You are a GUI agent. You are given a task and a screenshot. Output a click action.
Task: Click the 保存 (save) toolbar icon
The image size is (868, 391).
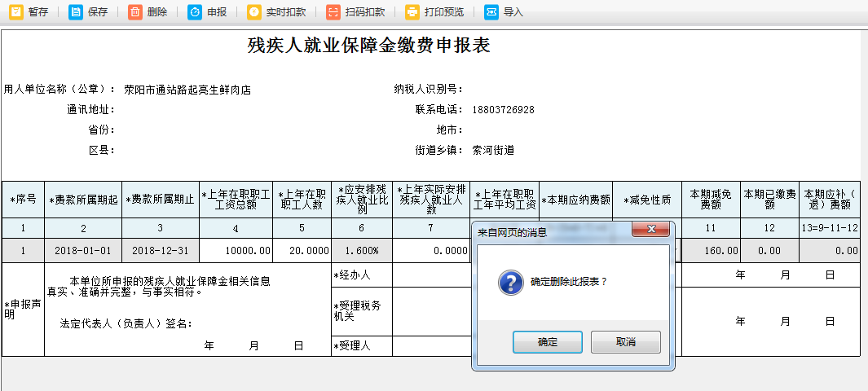pos(76,12)
